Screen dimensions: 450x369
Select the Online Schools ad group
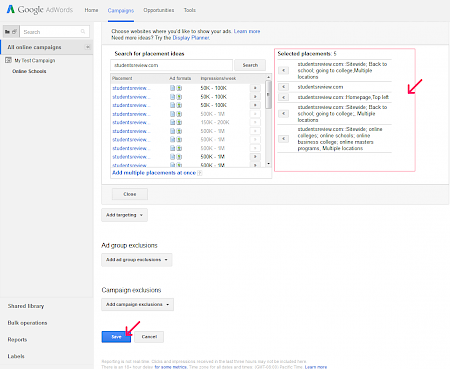point(29,71)
